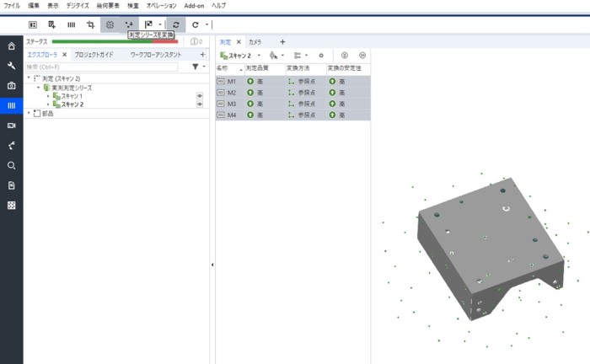Click the circled single-arrow icon in measurement toolbar
This screenshot has height=364, width=590.
point(344,56)
